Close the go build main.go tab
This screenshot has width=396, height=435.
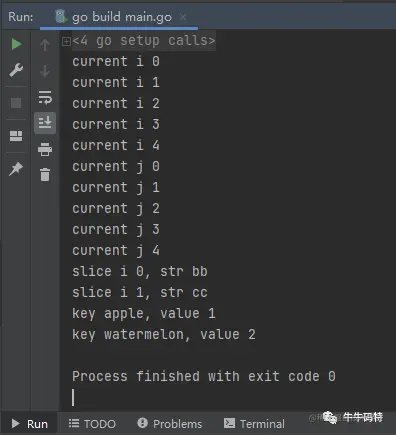183,16
